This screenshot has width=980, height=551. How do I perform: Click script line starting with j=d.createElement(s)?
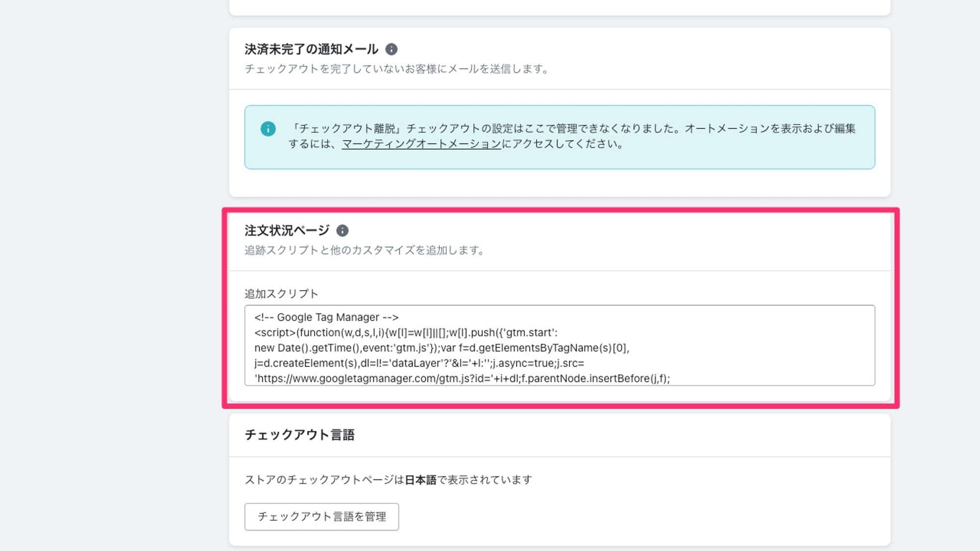pyautogui.click(x=419, y=363)
